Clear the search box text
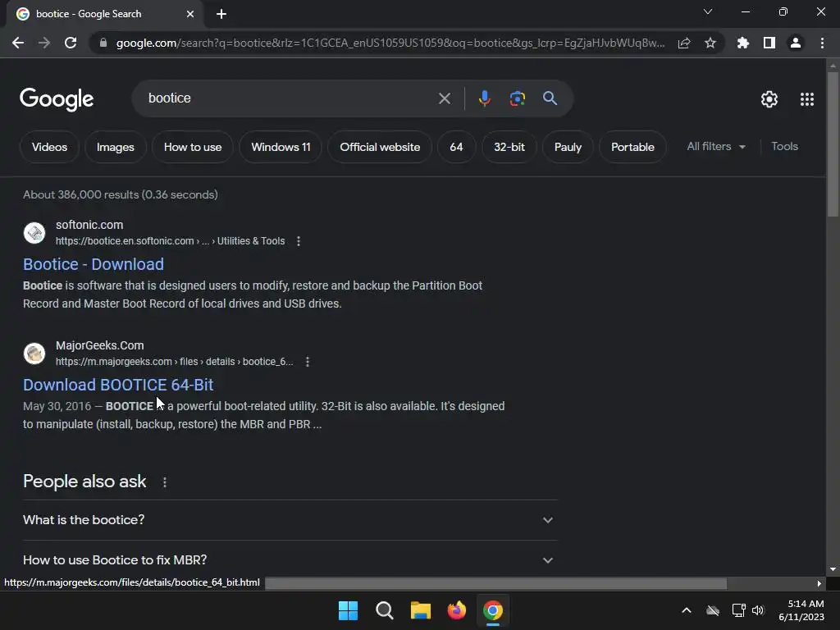The image size is (840, 630). (444, 98)
